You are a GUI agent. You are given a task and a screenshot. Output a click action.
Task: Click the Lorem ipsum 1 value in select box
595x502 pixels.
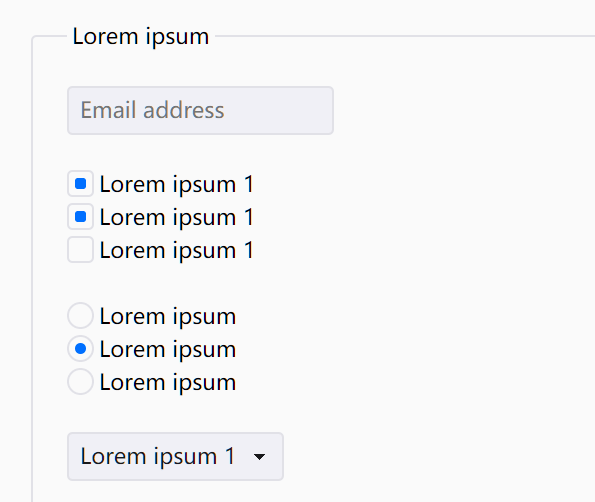pos(157,456)
